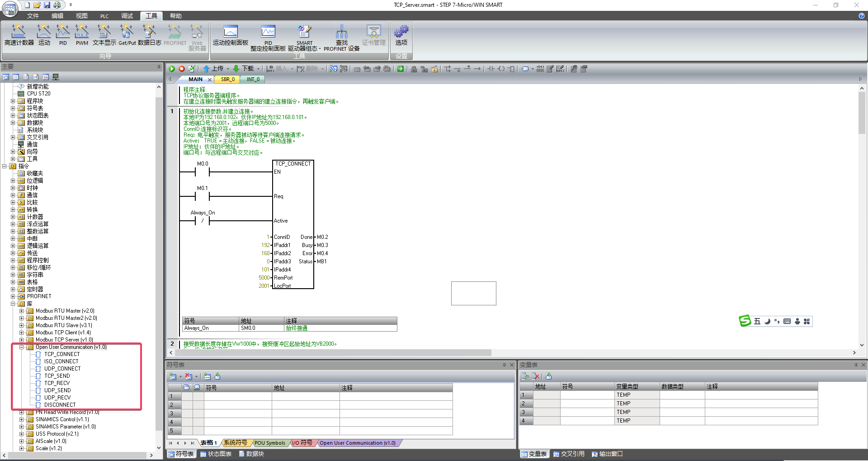This screenshot has width=868, height=461.
Task: Switch to 状态图表 bottom tab
Action: [216, 454]
